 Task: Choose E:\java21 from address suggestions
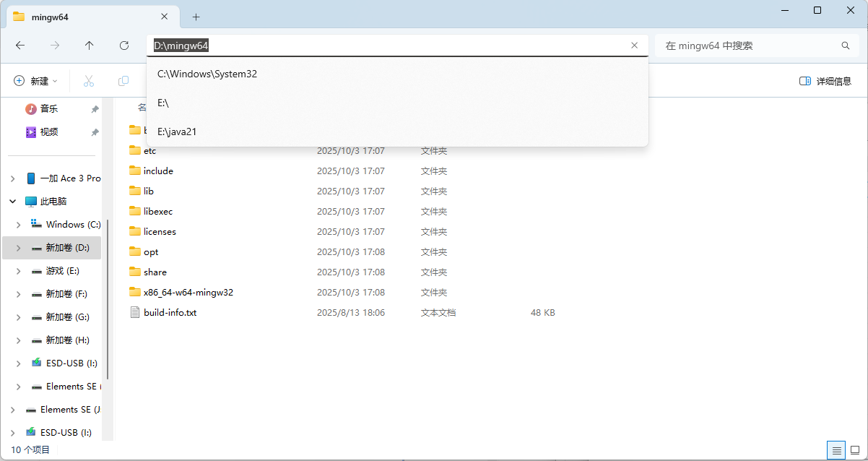point(177,132)
